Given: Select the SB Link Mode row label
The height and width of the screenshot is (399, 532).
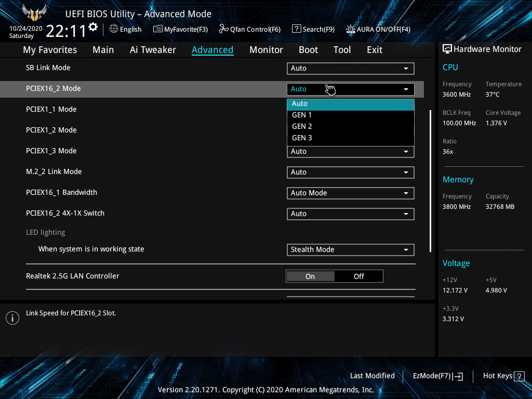Looking at the screenshot, I should click(x=48, y=68).
